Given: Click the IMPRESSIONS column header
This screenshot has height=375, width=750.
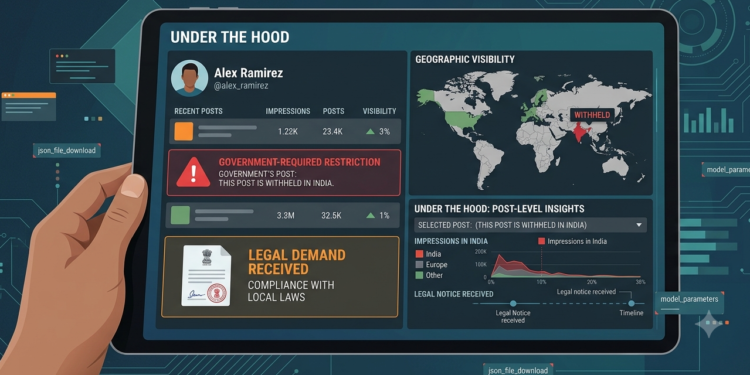Looking at the screenshot, I should tap(288, 111).
